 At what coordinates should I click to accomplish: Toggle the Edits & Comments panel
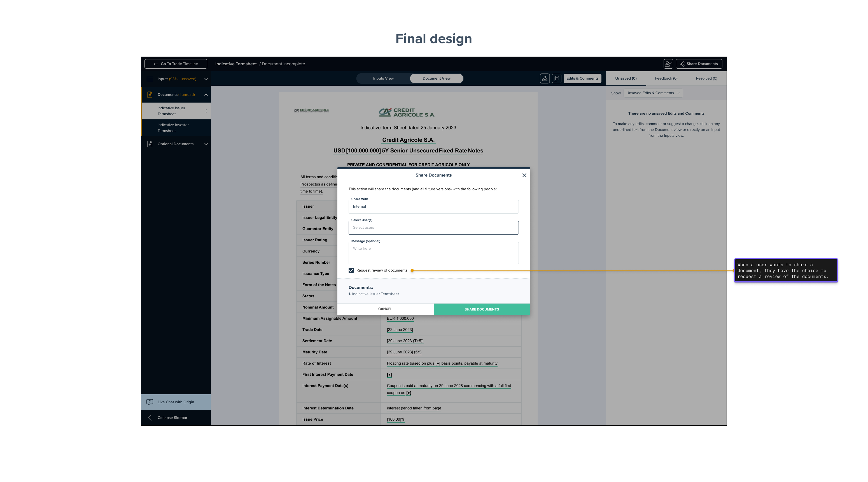point(582,78)
